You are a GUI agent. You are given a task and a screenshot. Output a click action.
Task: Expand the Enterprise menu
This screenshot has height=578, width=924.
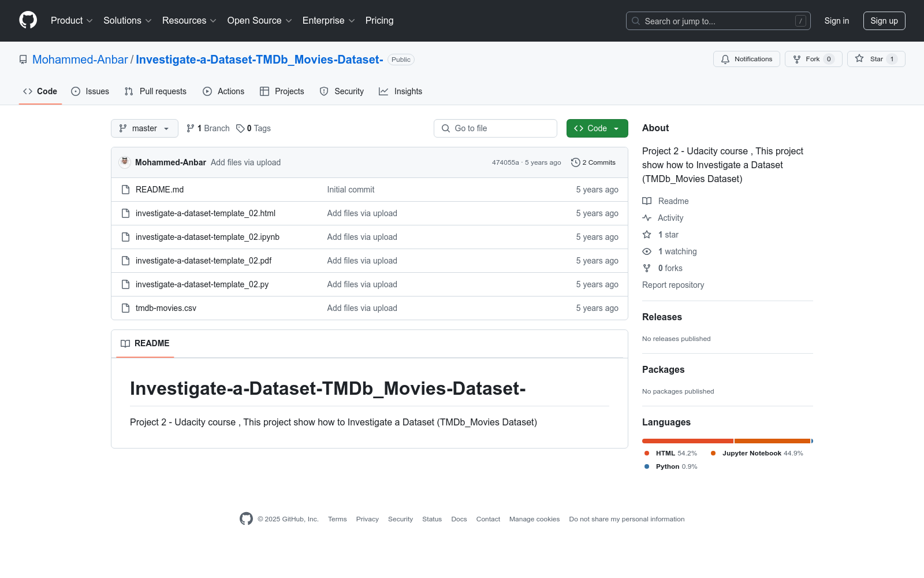329,20
